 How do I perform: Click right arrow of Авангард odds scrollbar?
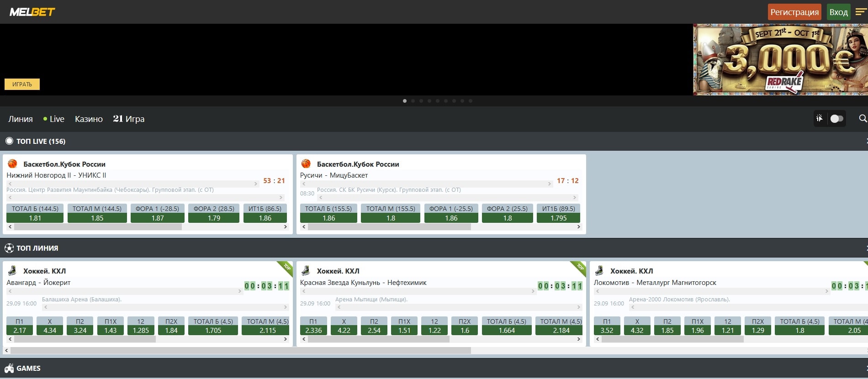(285, 339)
